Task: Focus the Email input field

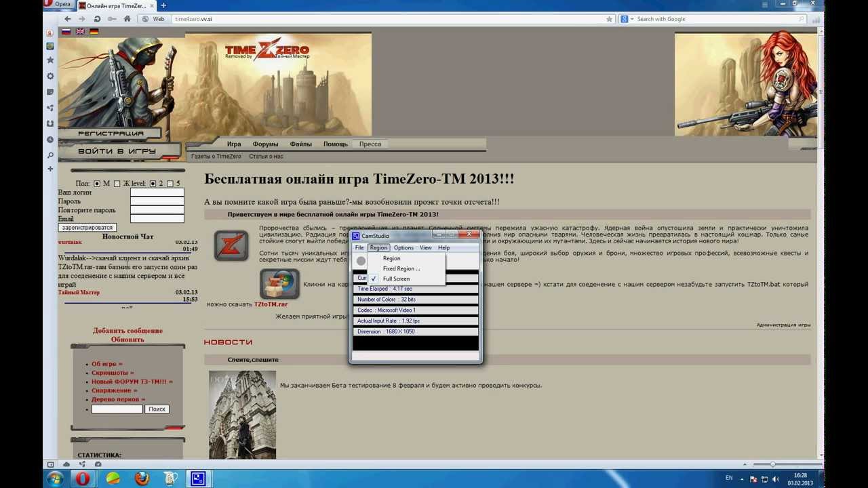Action: coord(157,219)
